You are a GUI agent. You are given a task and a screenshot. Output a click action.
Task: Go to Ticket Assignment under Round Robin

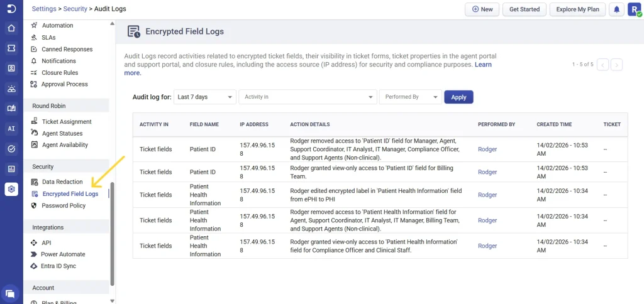click(x=66, y=122)
